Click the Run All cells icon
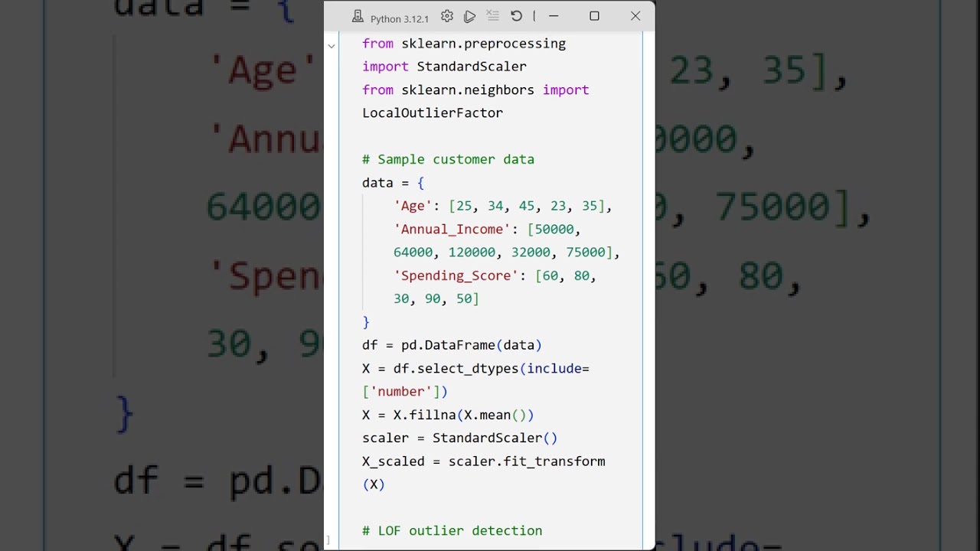The width and height of the screenshot is (980, 551). tap(470, 16)
